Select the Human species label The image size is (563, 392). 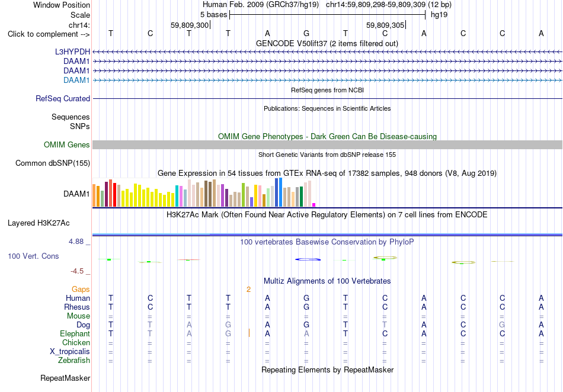(x=78, y=298)
